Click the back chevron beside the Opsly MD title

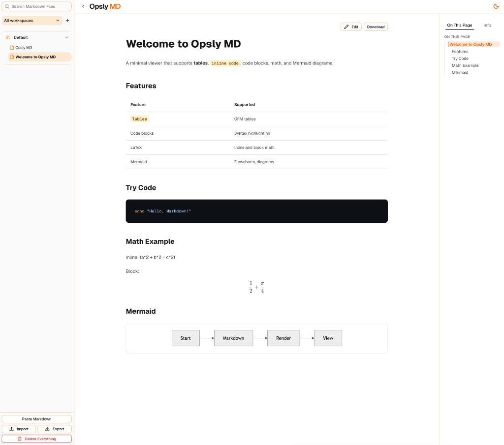(x=82, y=6)
